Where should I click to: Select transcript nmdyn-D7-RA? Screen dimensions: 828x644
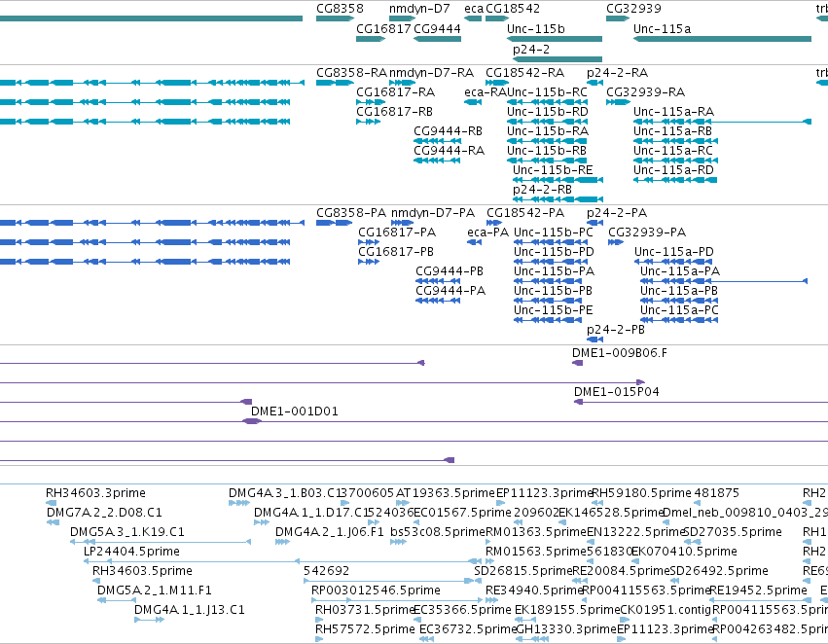[403, 83]
